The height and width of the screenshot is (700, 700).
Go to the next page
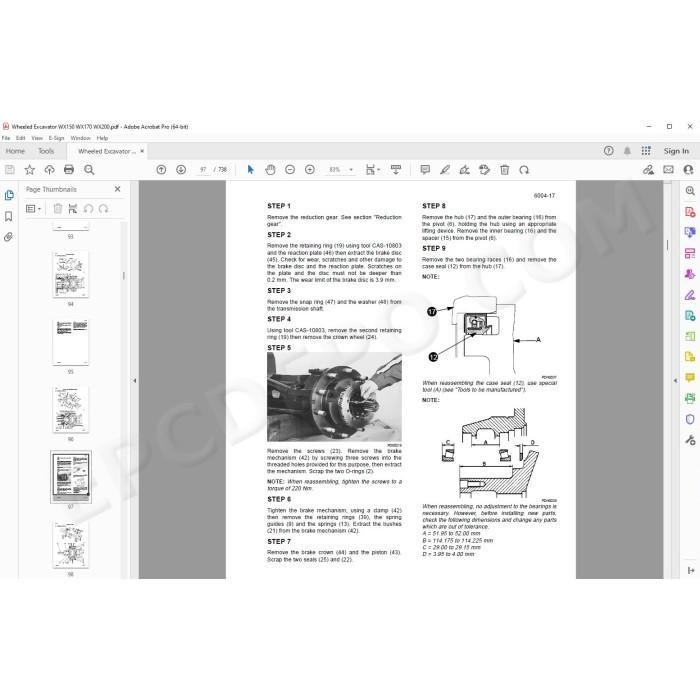pyautogui.click(x=181, y=170)
